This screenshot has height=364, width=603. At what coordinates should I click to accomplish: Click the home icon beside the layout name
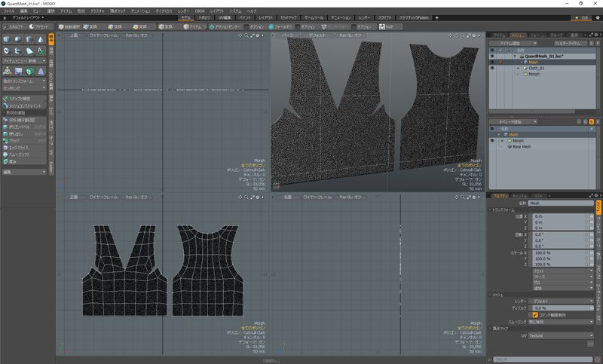pyautogui.click(x=5, y=17)
